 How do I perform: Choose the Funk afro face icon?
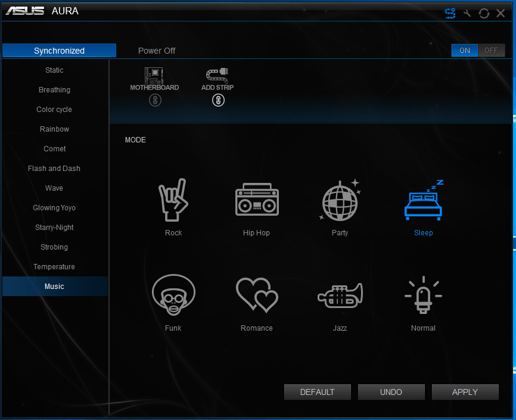coord(173,295)
